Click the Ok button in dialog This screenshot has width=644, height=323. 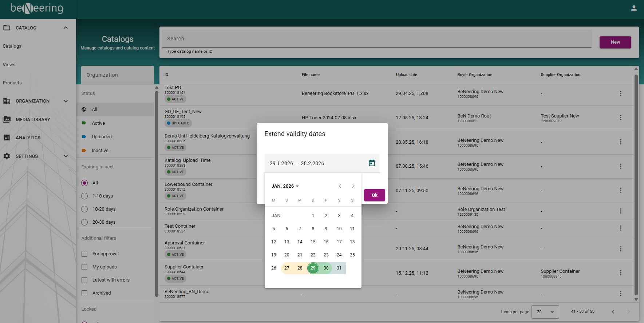[374, 195]
